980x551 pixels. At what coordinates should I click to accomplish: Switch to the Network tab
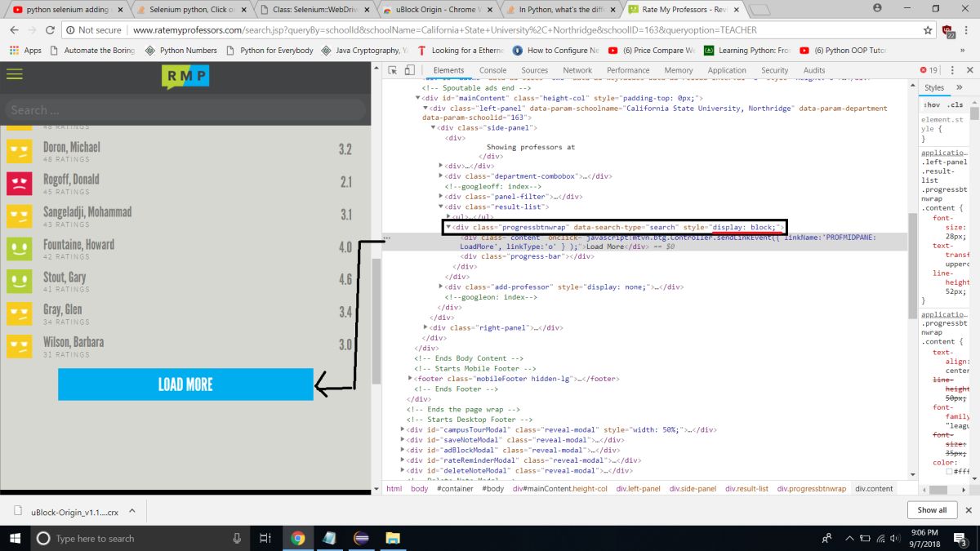tap(577, 71)
